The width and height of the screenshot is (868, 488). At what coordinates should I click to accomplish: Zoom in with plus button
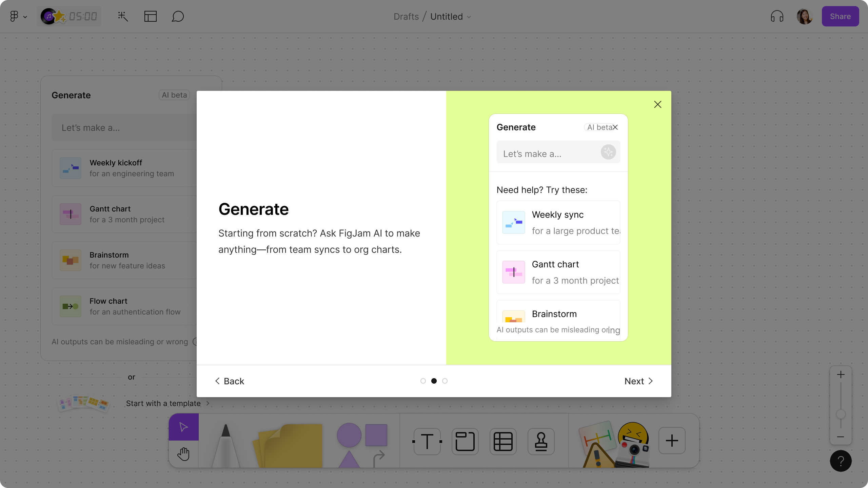[841, 374]
